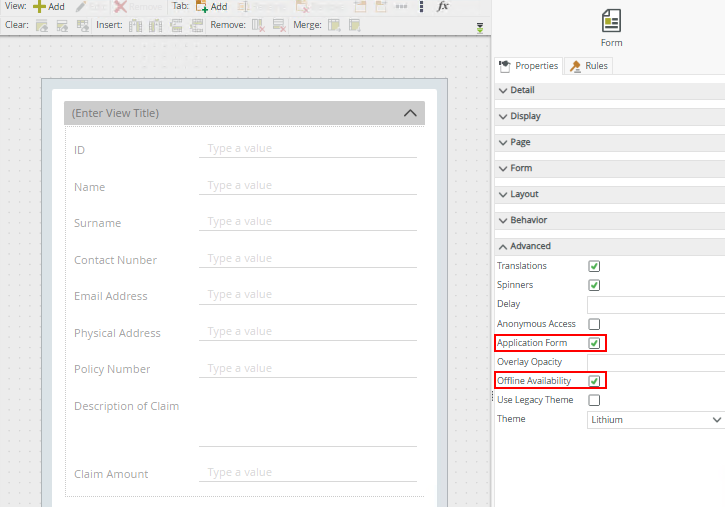Open the Theme dropdown showing Lithium
Screen dimensions: 725x507
click(655, 420)
